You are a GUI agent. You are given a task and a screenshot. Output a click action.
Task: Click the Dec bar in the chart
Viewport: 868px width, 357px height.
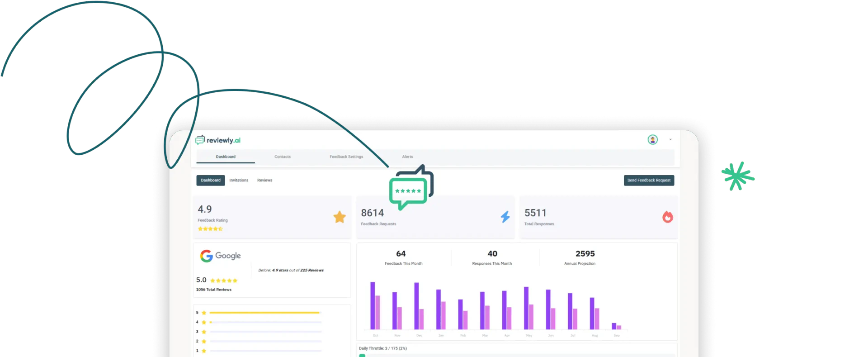click(419, 306)
